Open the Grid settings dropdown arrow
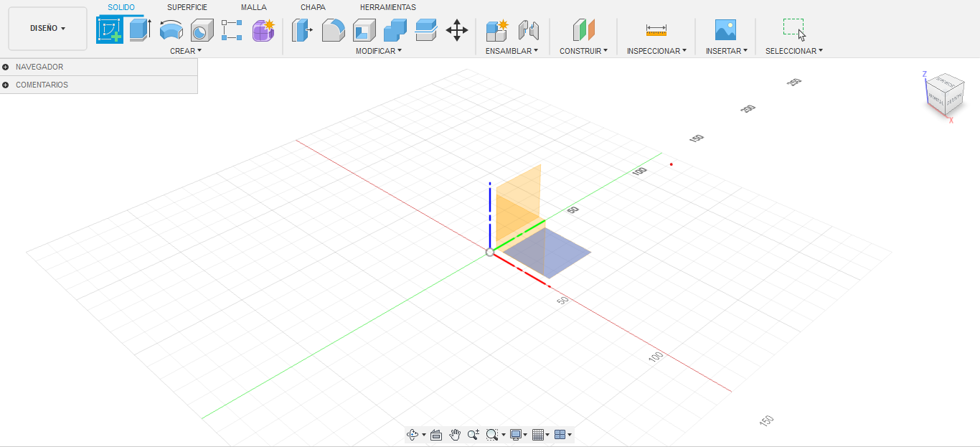 [548, 435]
